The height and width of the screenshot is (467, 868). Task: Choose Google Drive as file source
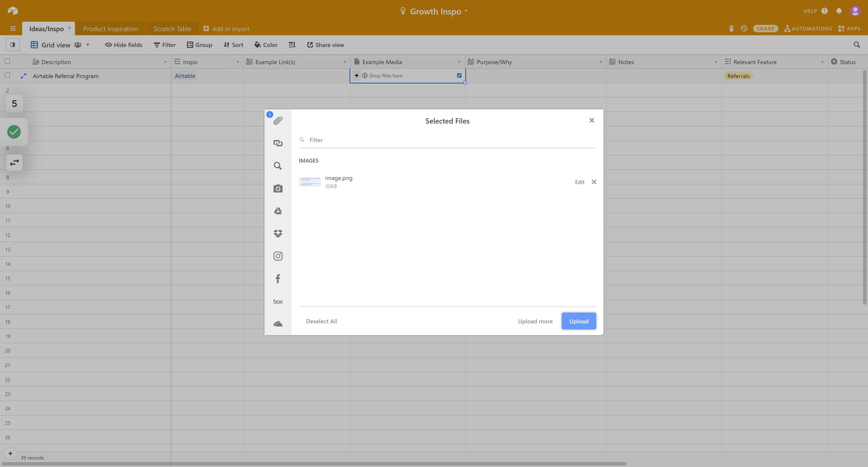pyautogui.click(x=278, y=211)
